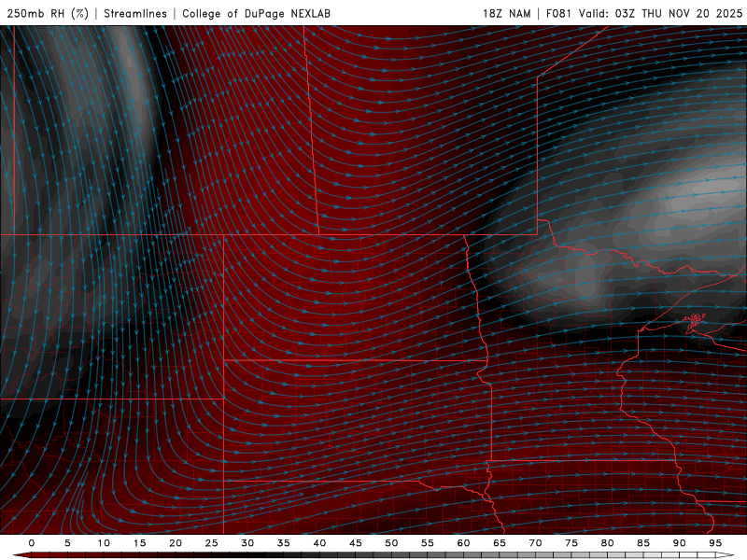747x560 pixels.
Task: Click the 85 label on the colorbar
Action: click(x=643, y=543)
